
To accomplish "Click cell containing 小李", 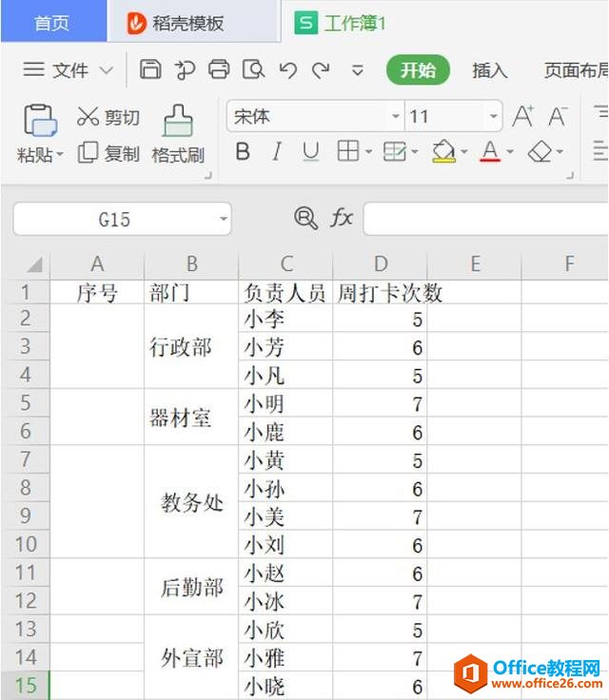I will (285, 319).
